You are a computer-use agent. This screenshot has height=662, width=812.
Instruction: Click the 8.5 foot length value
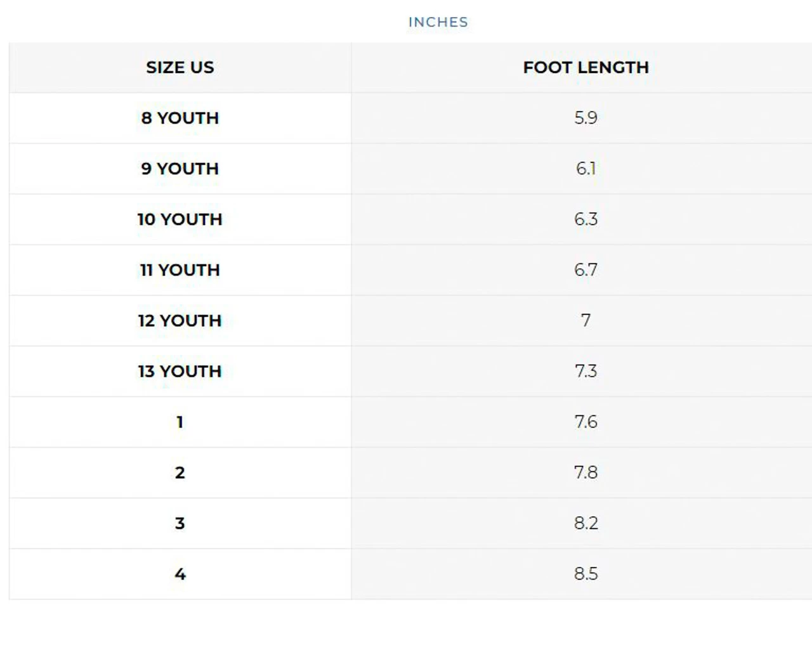pos(586,574)
